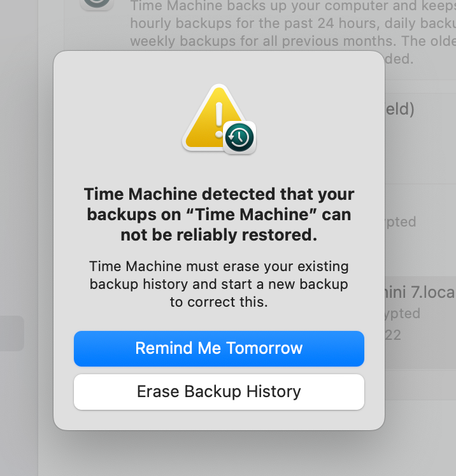Click the bold headline about backups not restorable

(x=219, y=214)
